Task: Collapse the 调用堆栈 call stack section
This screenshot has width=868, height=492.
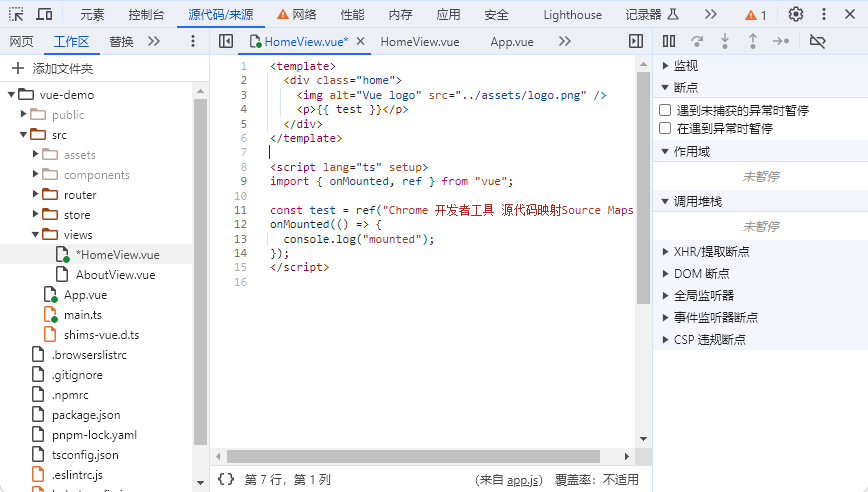Action: 665,201
